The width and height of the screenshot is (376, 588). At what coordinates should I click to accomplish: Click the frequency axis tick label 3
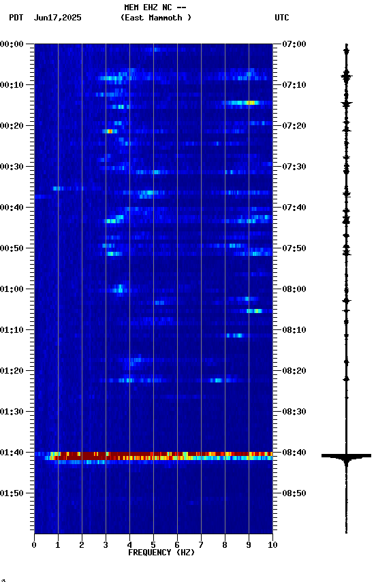(x=106, y=545)
